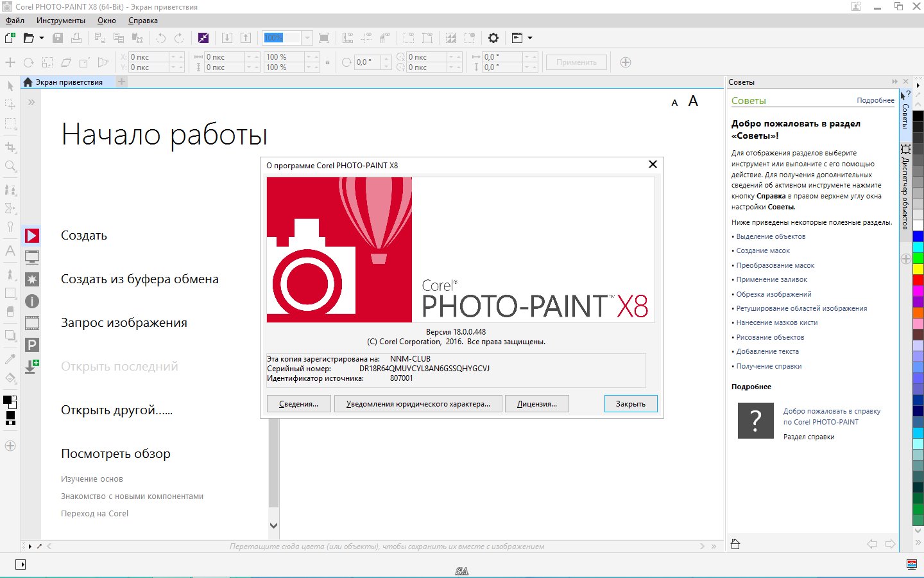Open the Workspace page monitor icon
This screenshot has width=924, height=578.
coord(32,258)
